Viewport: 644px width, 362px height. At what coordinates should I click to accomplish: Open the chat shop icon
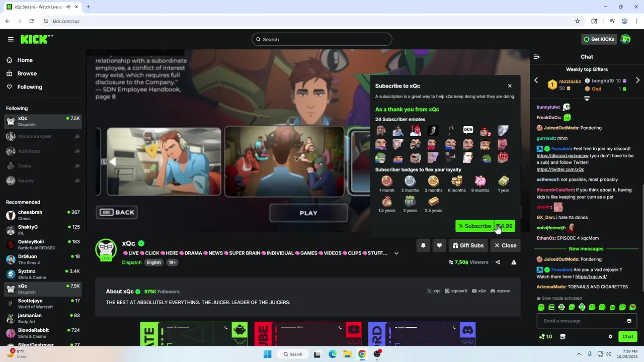pos(562,337)
